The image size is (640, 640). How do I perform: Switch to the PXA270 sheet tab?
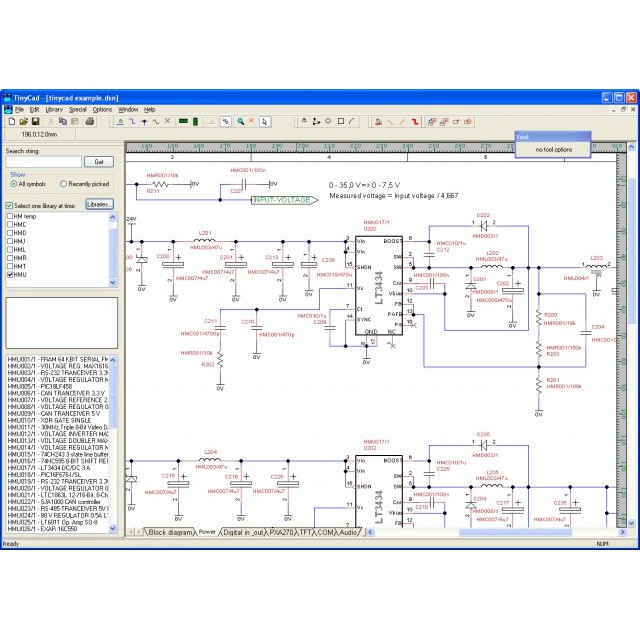tap(283, 532)
